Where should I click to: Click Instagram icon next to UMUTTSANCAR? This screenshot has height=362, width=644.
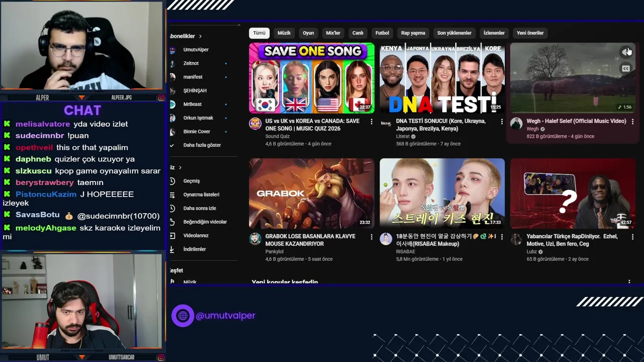161,357
